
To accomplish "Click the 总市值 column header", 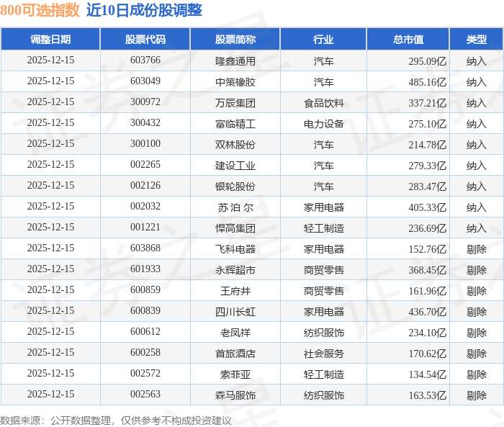I will point(408,39).
